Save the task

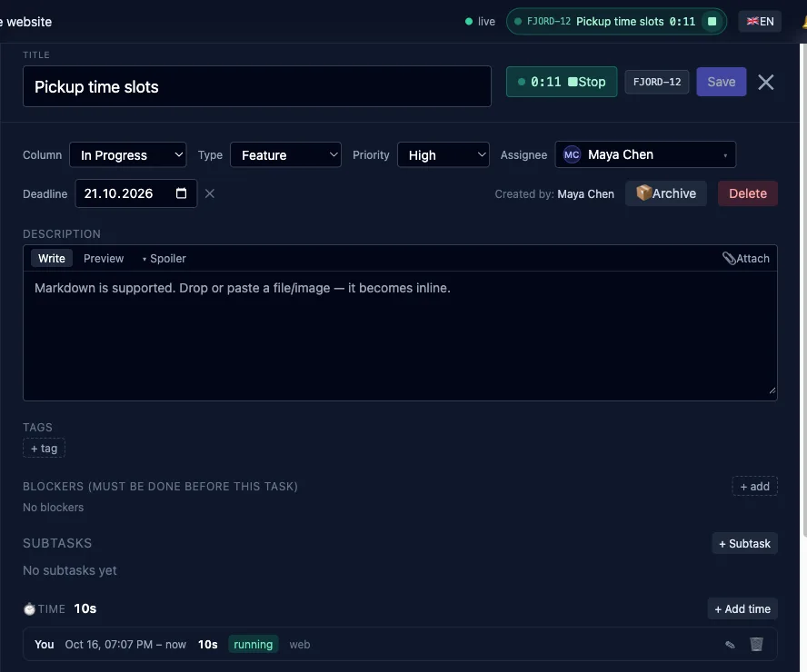[x=721, y=82]
